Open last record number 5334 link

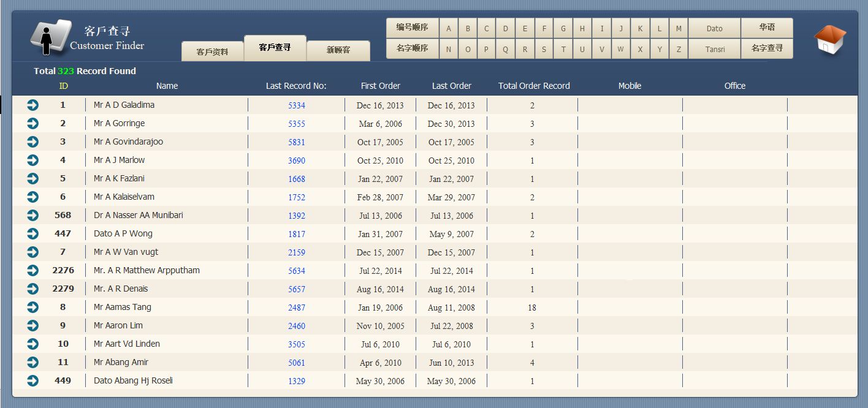[x=296, y=105]
